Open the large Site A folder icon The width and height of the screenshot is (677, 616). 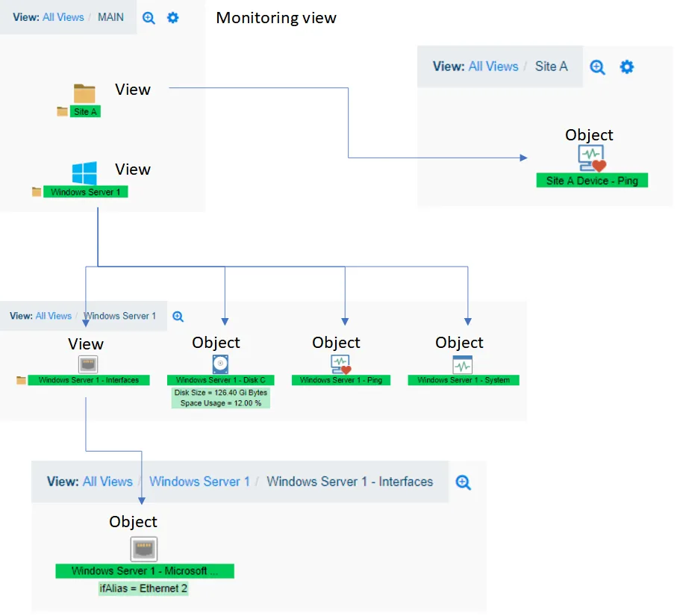pos(84,93)
